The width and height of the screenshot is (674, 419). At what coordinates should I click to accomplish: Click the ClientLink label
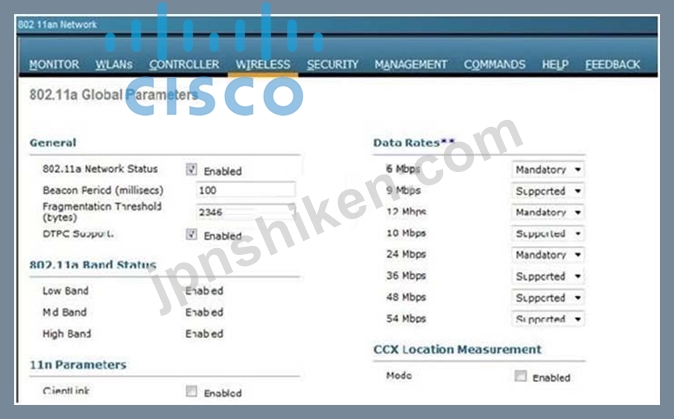point(66,391)
